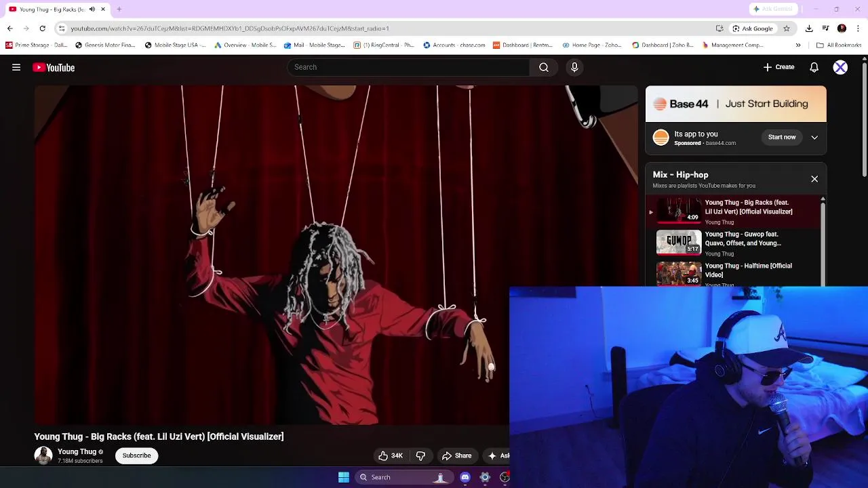Open media controls icon in toolbar
868x488 pixels.
(x=825, y=28)
